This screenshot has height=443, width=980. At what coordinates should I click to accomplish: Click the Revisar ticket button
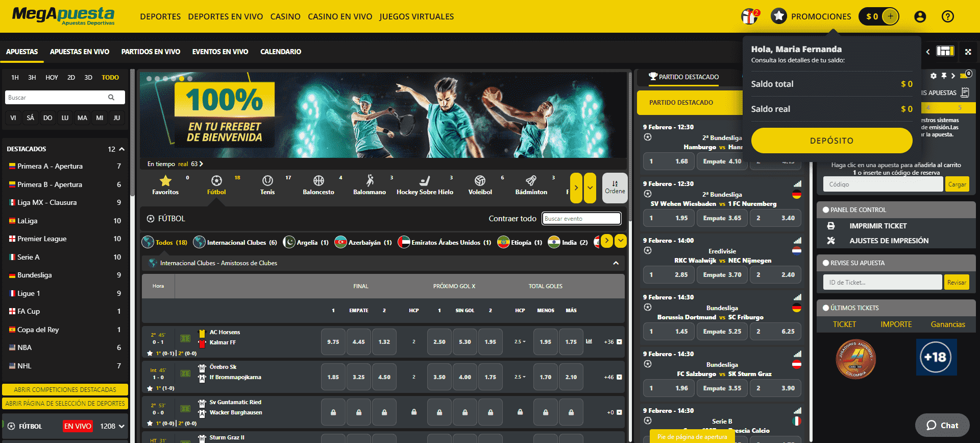click(957, 282)
